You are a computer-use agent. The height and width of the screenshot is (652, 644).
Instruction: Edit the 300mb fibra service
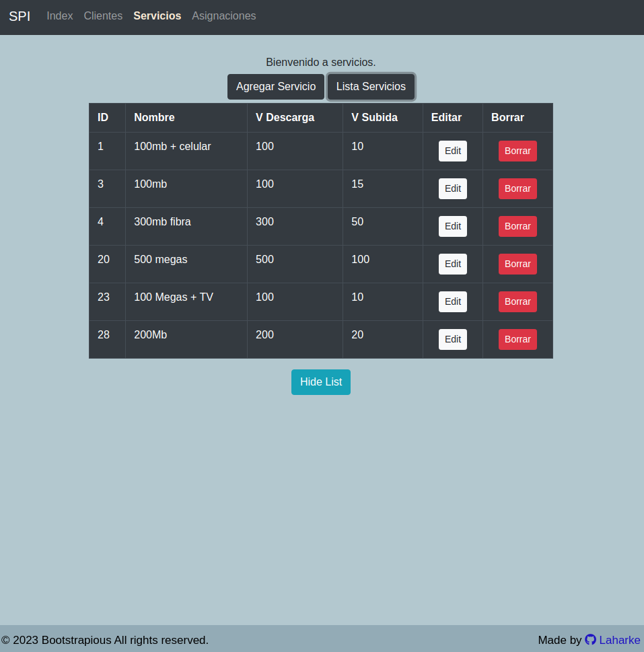452,226
